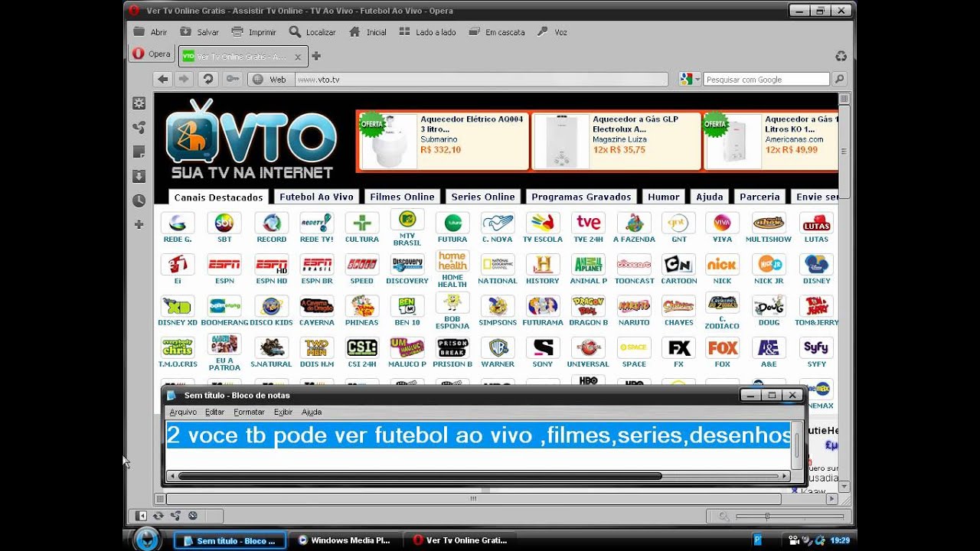
Task: Switch to Windows Media Player taskbar button
Action: pos(346,540)
